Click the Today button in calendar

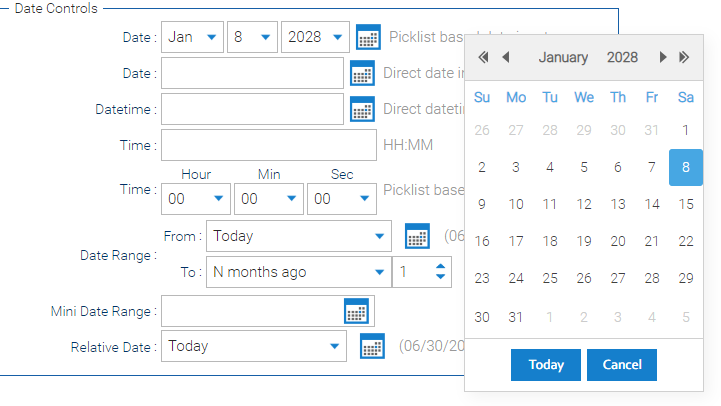(x=546, y=365)
